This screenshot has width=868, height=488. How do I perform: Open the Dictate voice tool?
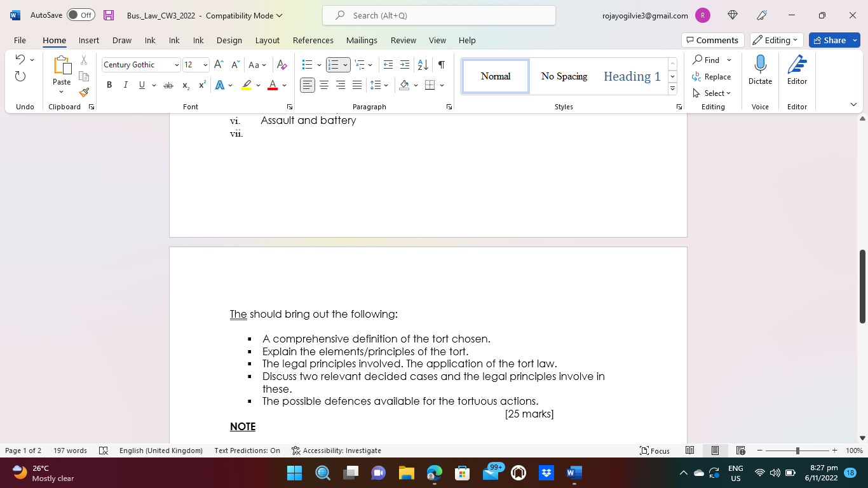tap(760, 70)
